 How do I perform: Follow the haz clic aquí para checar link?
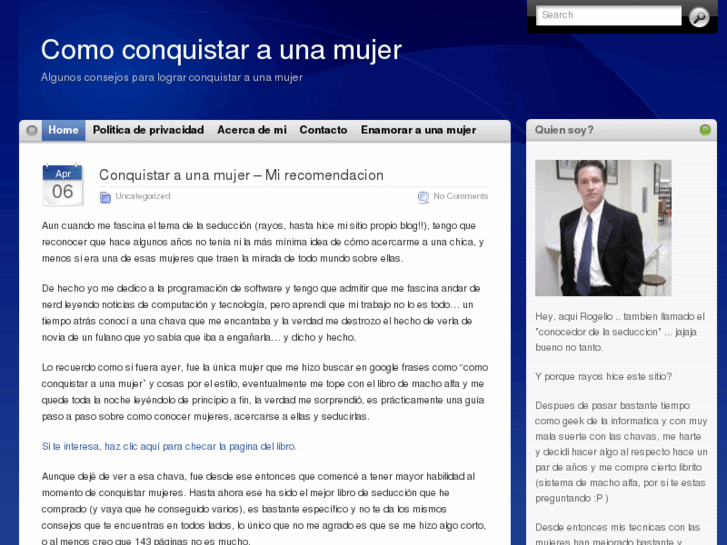click(x=169, y=446)
